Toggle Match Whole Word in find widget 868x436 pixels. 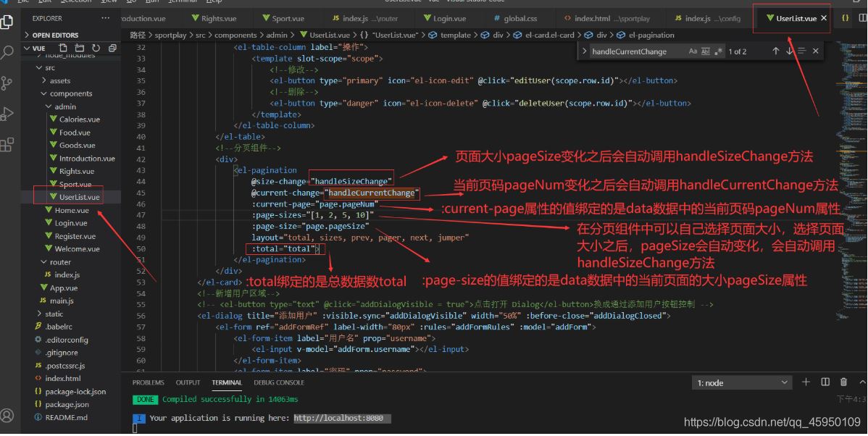706,51
